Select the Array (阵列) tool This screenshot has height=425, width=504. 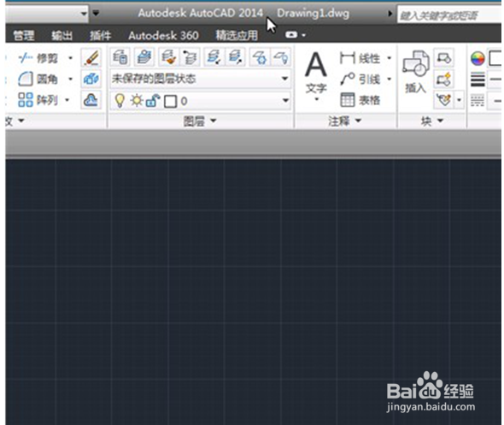coord(38,100)
